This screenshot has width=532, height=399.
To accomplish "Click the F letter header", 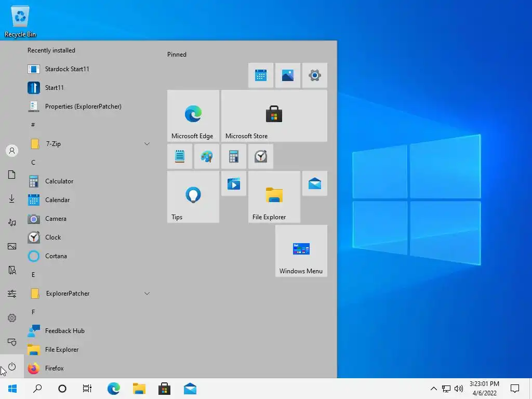I will pyautogui.click(x=33, y=312).
